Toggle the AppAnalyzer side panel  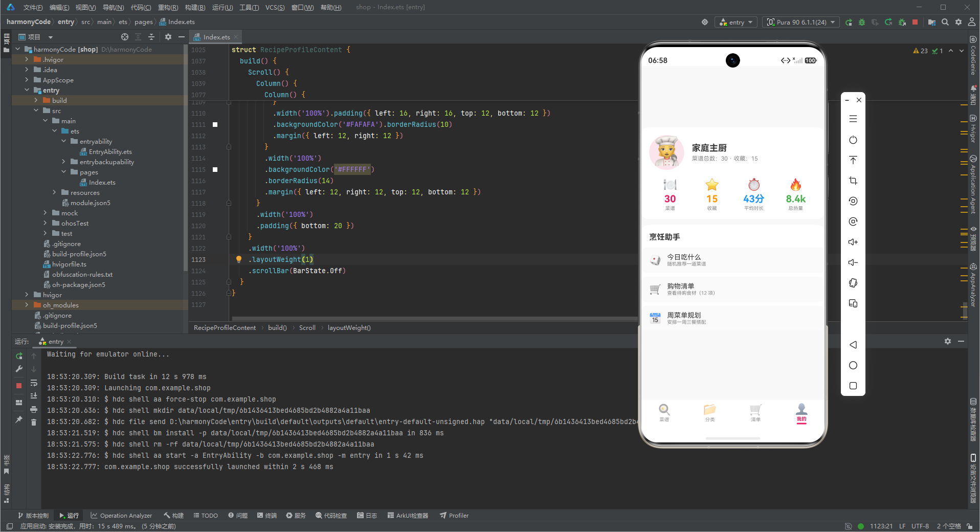(x=973, y=285)
